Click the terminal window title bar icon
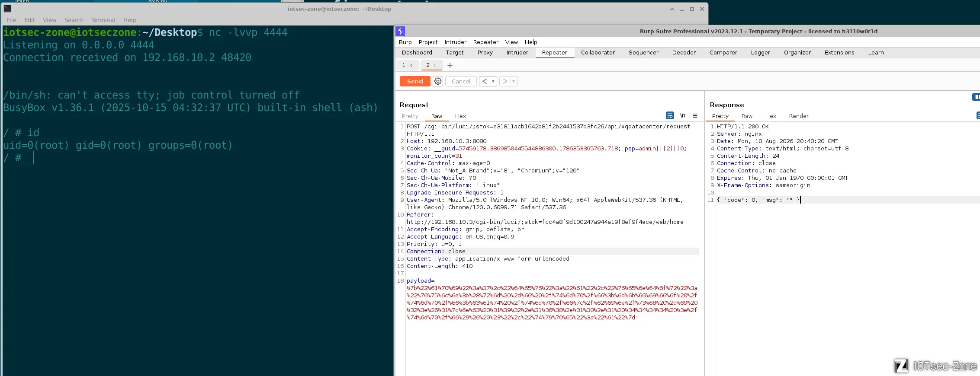Viewport: 980px width, 376px height. pos(7,9)
